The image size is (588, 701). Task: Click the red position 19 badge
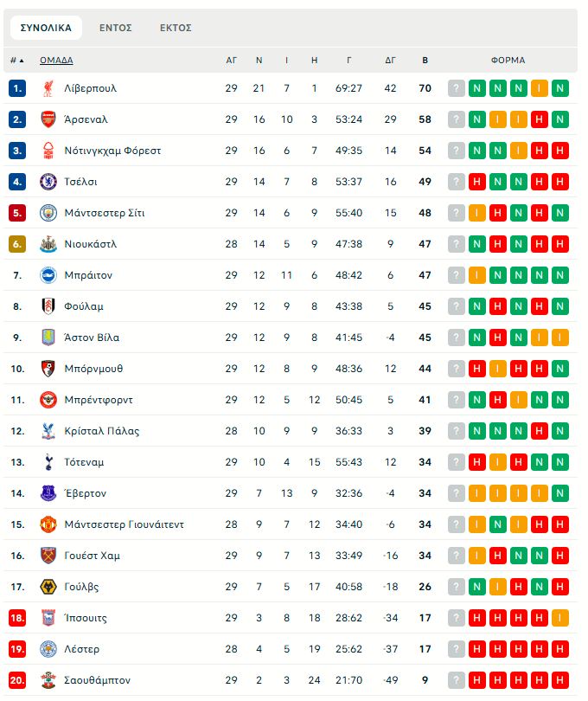point(18,649)
